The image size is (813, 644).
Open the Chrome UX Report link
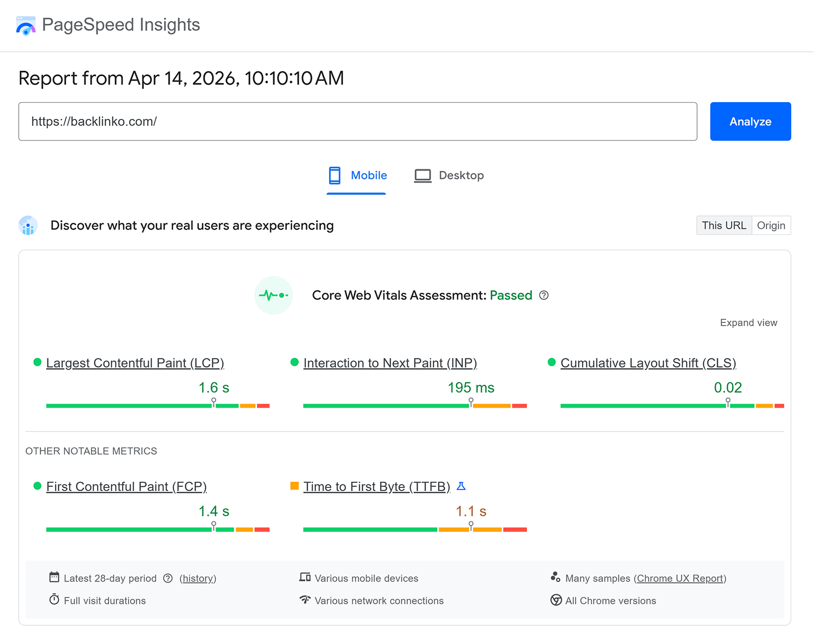(x=680, y=578)
